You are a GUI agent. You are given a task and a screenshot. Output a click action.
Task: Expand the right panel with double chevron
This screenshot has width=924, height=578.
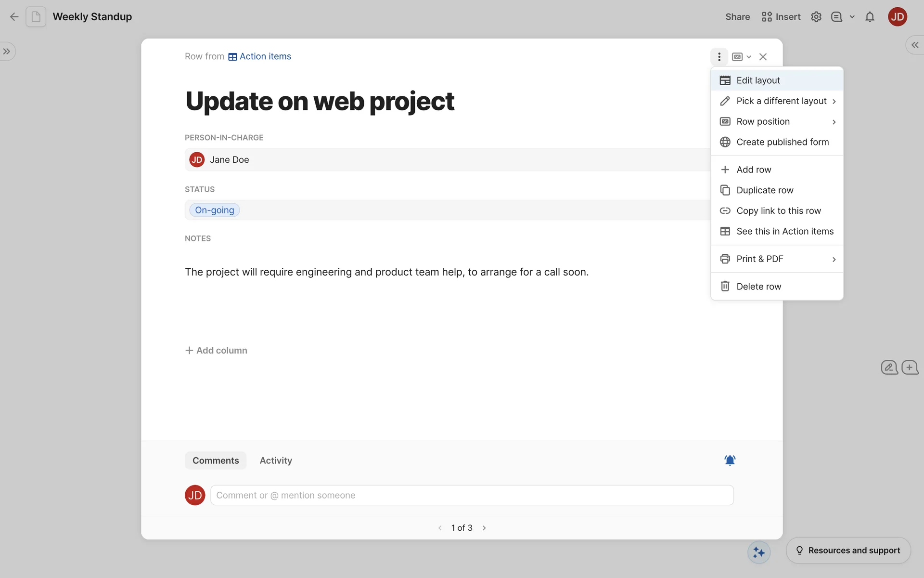pos(914,45)
